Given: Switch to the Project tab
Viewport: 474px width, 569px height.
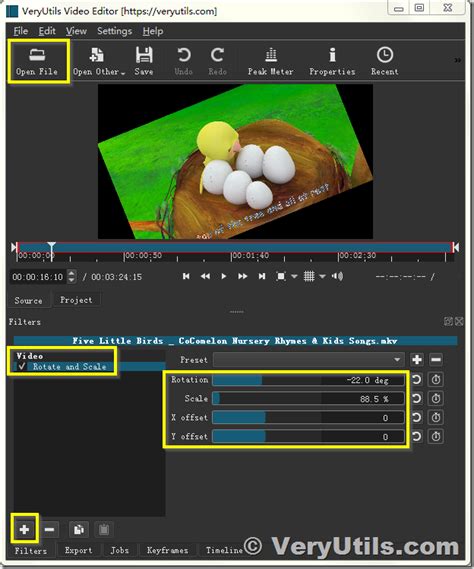Looking at the screenshot, I should click(76, 300).
